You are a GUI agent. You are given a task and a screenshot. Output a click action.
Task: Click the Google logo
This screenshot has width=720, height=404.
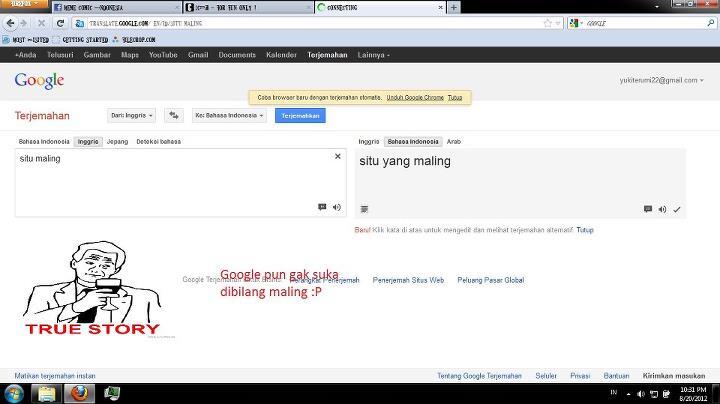point(39,81)
